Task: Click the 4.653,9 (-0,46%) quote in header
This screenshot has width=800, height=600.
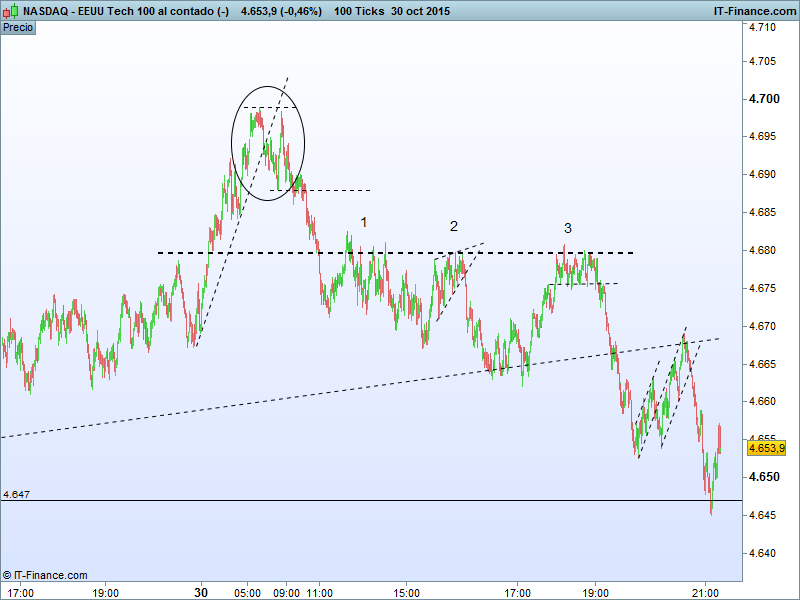Action: click(x=281, y=11)
